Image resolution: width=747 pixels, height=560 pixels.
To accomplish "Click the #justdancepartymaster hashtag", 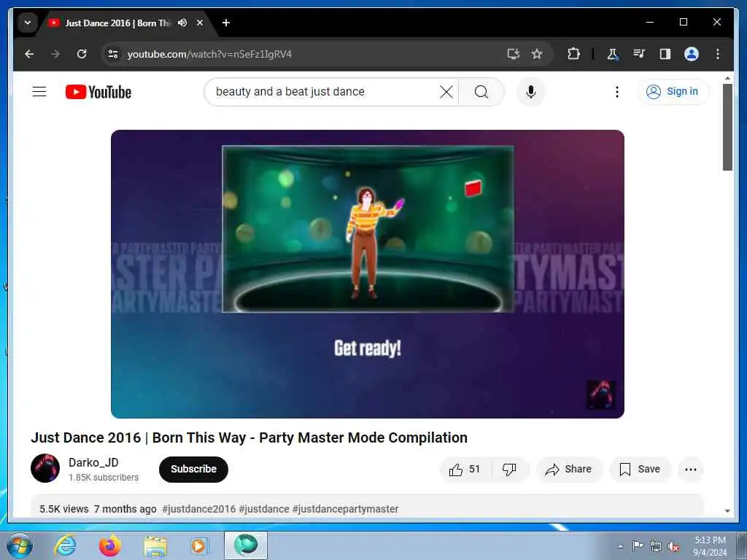I will point(345,509).
